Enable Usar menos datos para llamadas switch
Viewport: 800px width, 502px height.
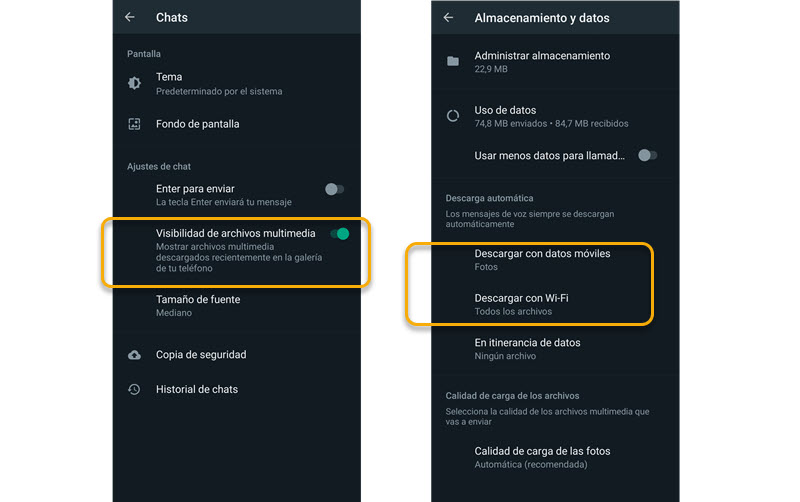647,155
